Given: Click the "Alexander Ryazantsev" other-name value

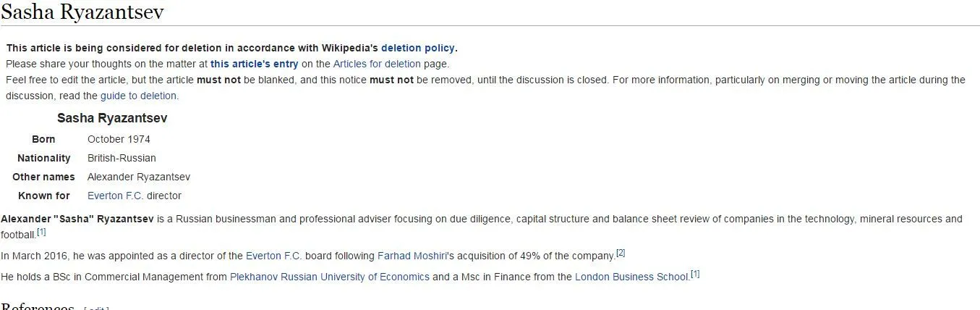Looking at the screenshot, I should click(138, 177).
